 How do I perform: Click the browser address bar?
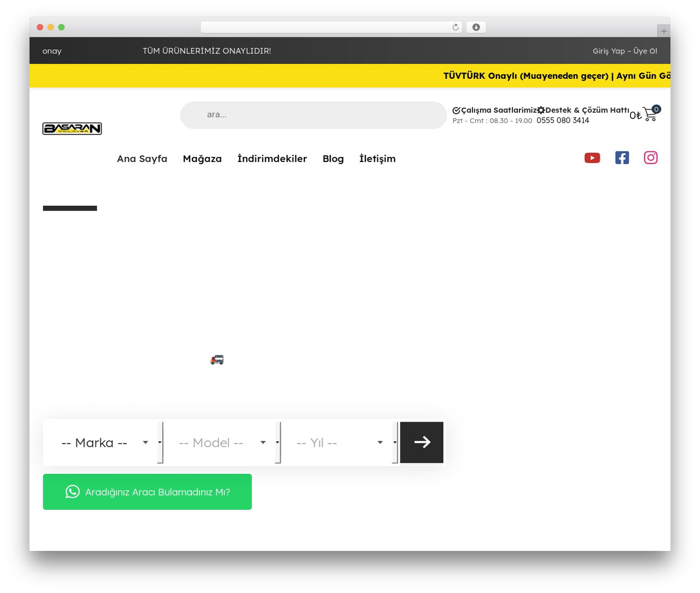331,27
